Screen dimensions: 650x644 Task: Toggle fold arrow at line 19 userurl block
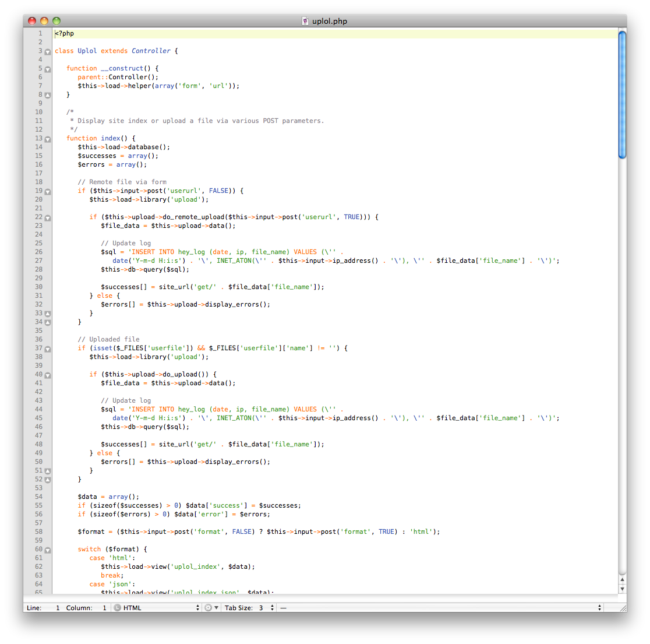coord(48,191)
